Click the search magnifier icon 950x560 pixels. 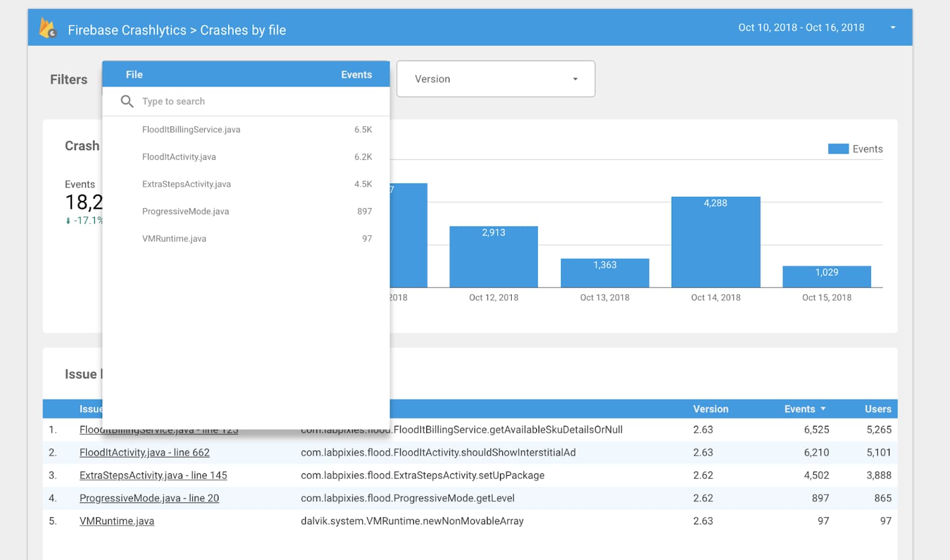(x=127, y=101)
